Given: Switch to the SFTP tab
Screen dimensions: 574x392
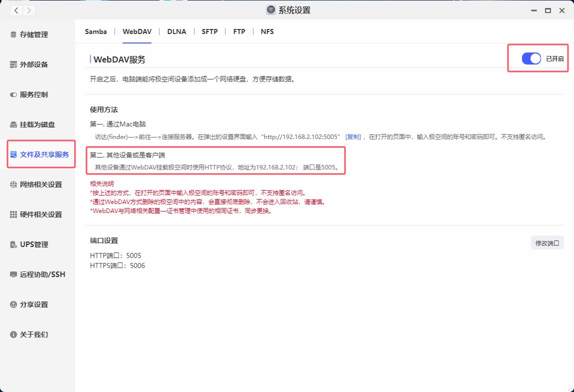Looking at the screenshot, I should (209, 31).
